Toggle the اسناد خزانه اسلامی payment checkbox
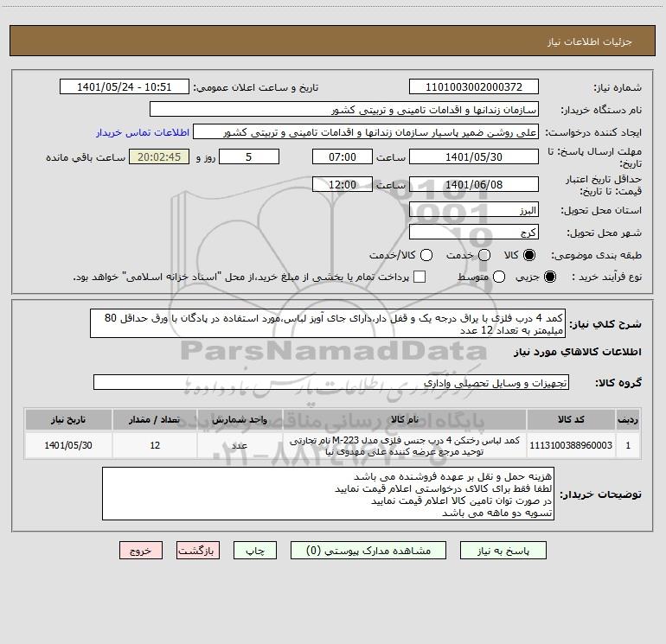 419,277
